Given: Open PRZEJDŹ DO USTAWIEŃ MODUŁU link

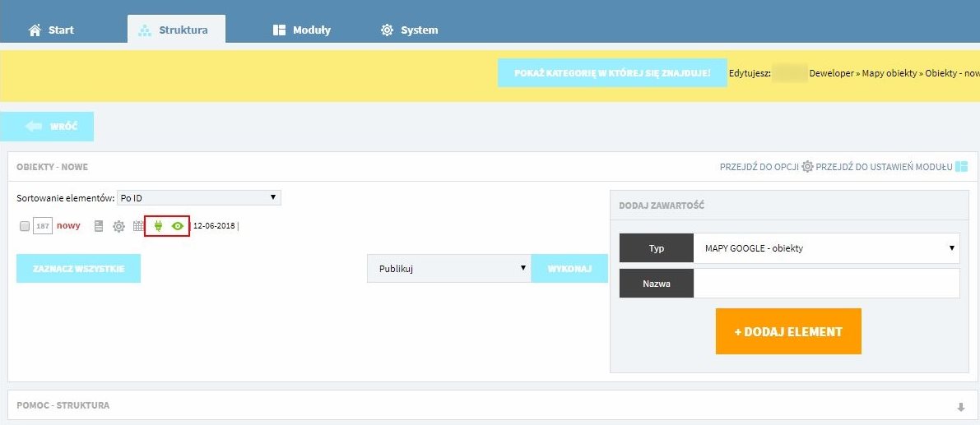Looking at the screenshot, I should 885,167.
